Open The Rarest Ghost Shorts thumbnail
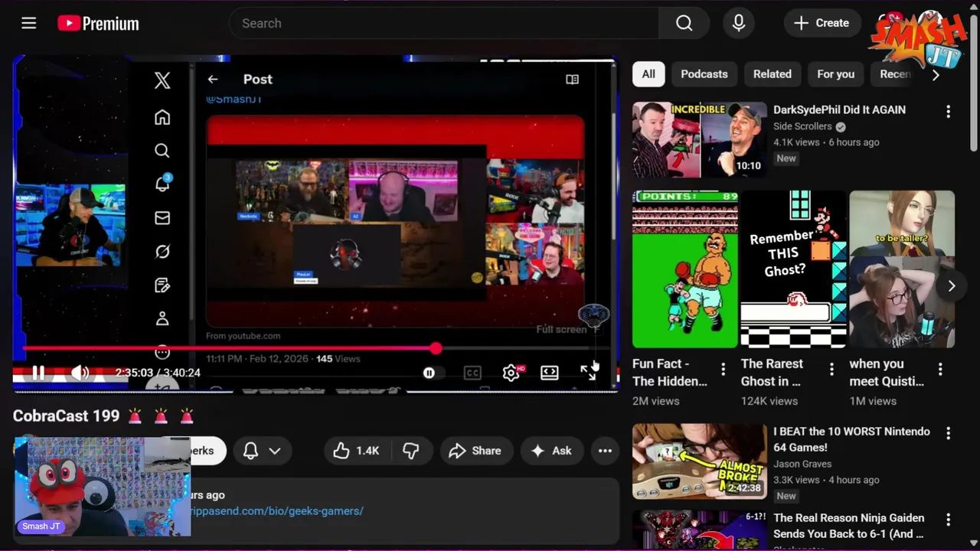Viewport: 980px width, 551px height. pyautogui.click(x=794, y=269)
